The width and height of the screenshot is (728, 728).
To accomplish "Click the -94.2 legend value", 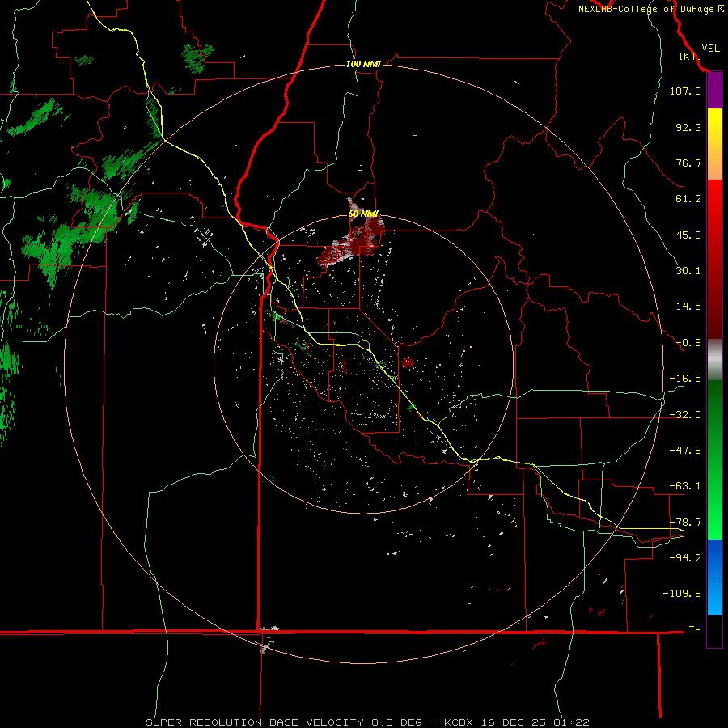I will click(685, 557).
